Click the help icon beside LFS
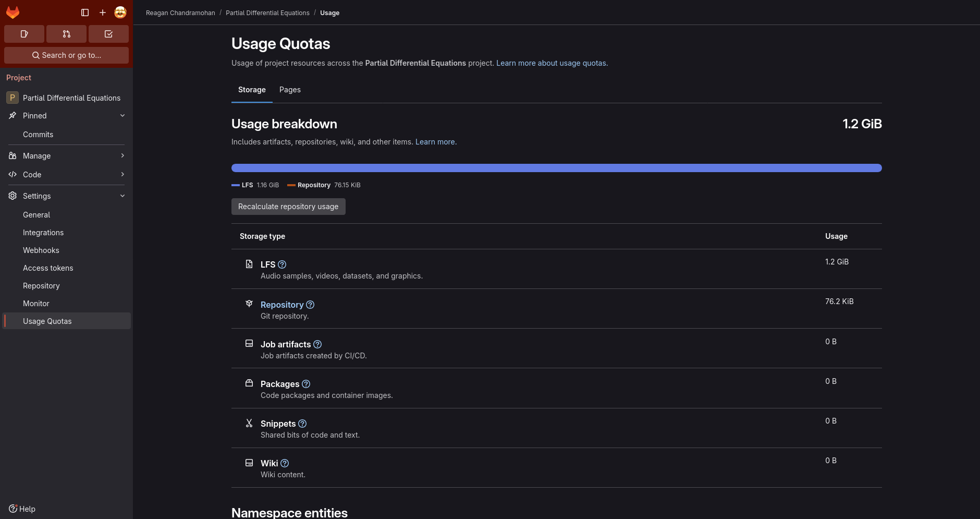This screenshot has width=980, height=519. point(282,264)
